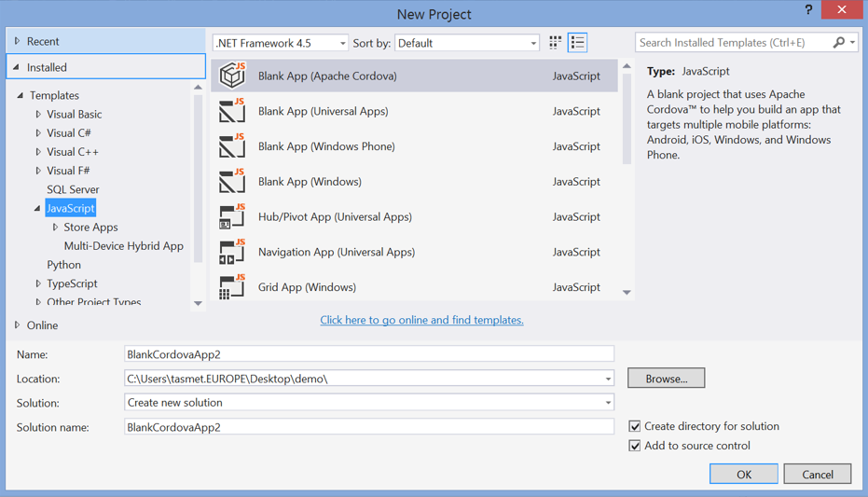Screen dimensions: 868x497
Task: Open the help question mark
Action: coord(808,9)
